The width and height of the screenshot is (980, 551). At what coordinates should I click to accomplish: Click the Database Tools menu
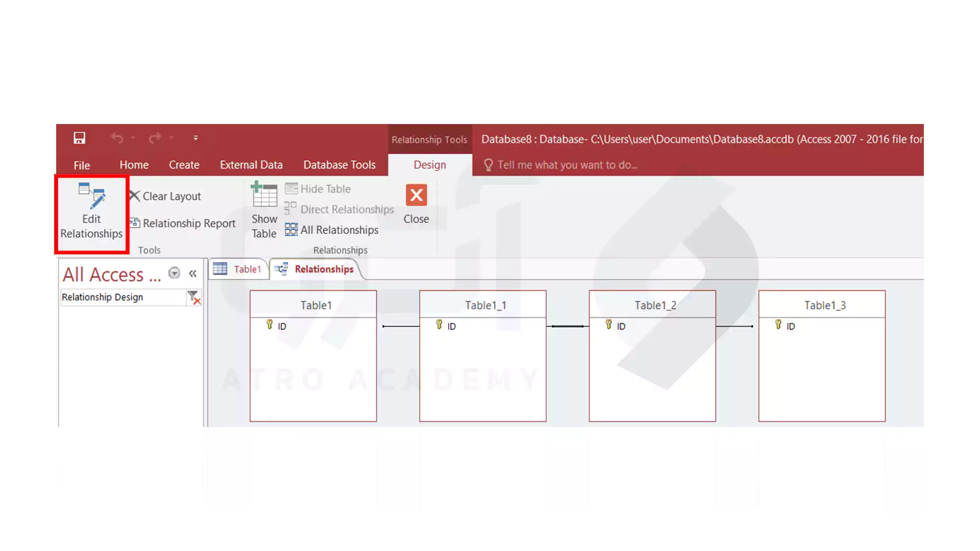(x=340, y=165)
